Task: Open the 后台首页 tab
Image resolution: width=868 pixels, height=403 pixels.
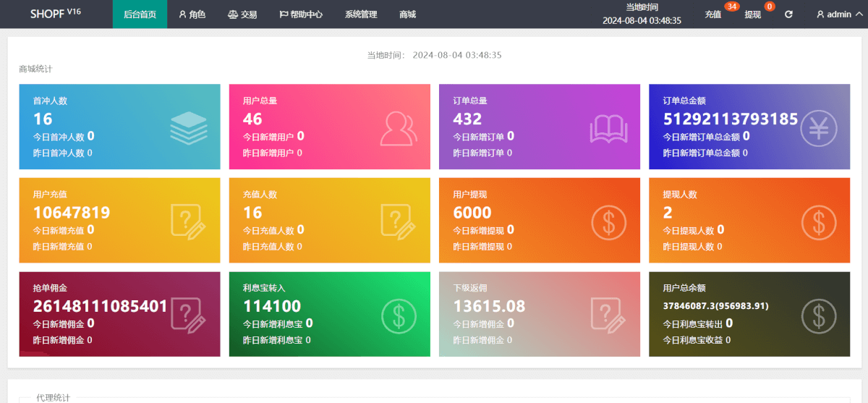Action: tap(140, 14)
